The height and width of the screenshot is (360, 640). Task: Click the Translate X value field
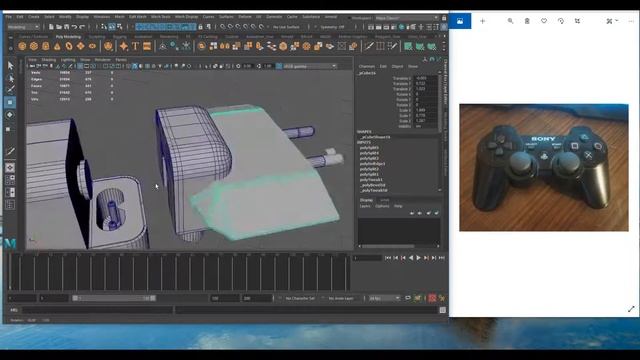425,78
